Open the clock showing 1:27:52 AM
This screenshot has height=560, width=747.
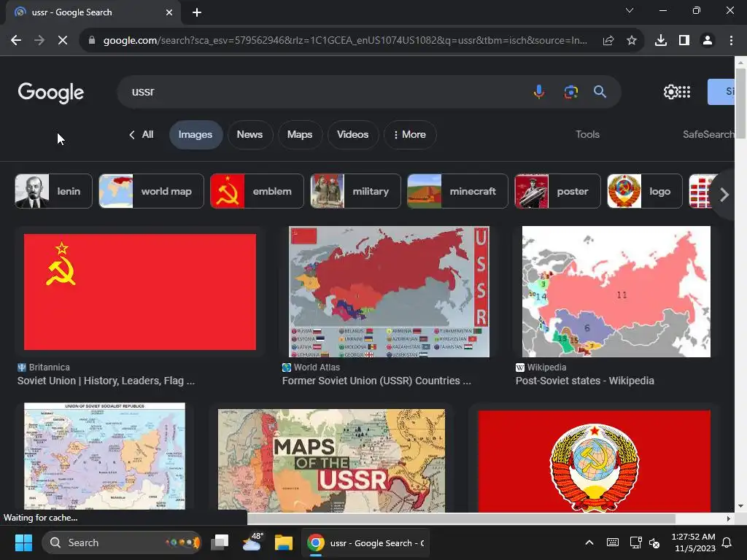[693, 542]
